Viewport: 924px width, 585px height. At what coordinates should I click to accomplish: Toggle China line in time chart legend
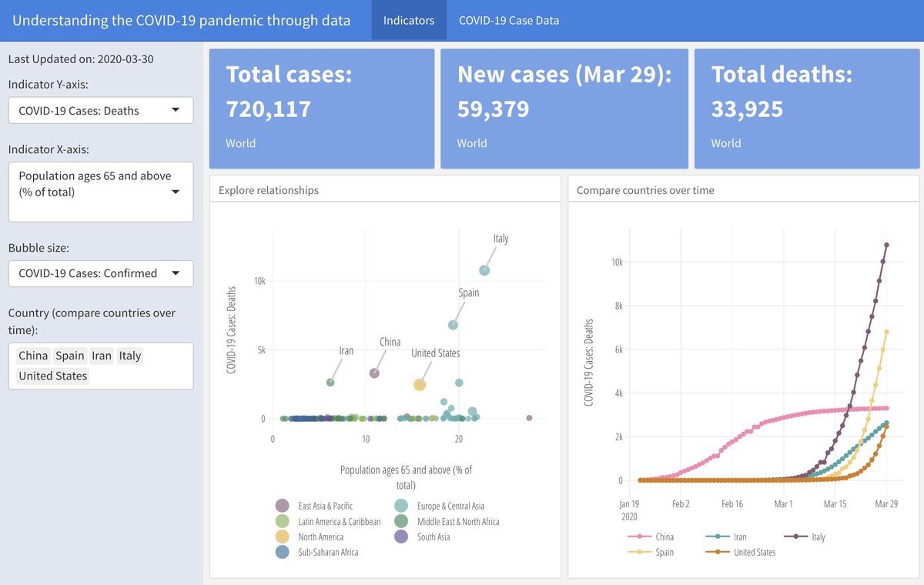[652, 537]
